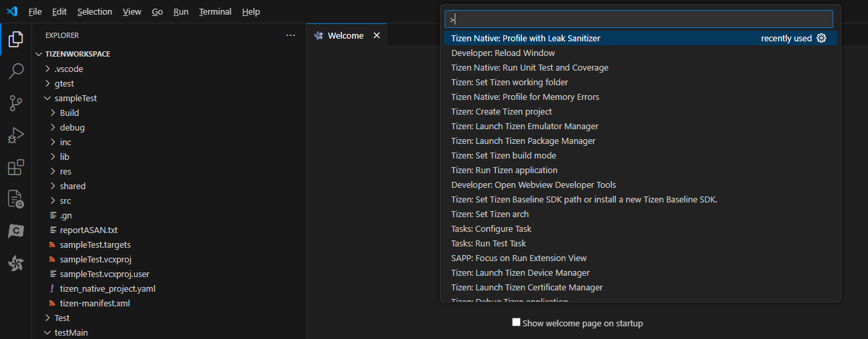This screenshot has width=868, height=339.
Task: Expand the gtest folder
Action: tap(64, 83)
